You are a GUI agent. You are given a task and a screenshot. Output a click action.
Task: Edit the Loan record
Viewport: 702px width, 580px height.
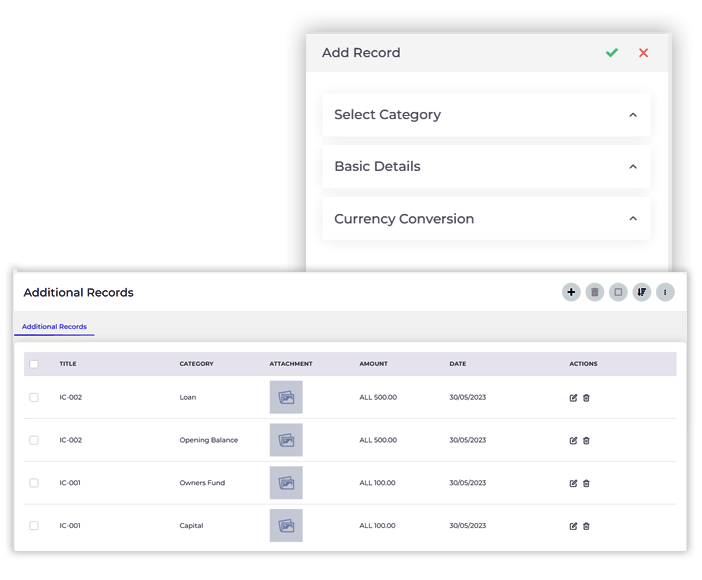[x=573, y=398]
